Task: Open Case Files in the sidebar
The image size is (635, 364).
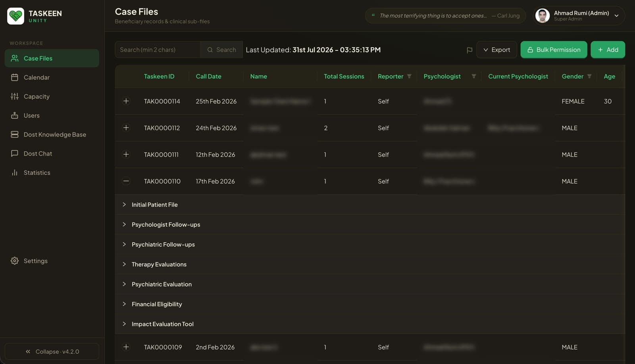Action: pos(52,58)
